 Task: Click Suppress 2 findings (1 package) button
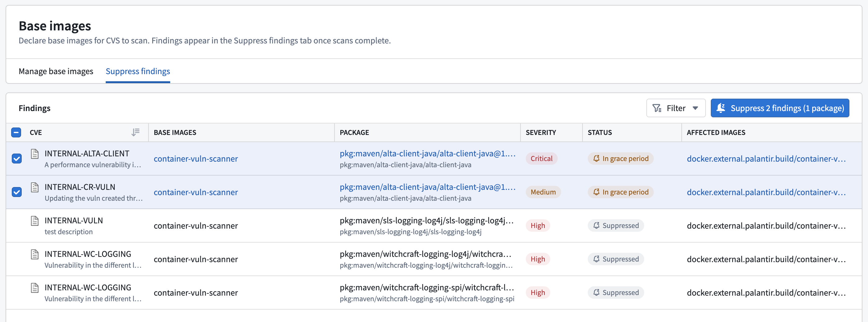click(780, 108)
